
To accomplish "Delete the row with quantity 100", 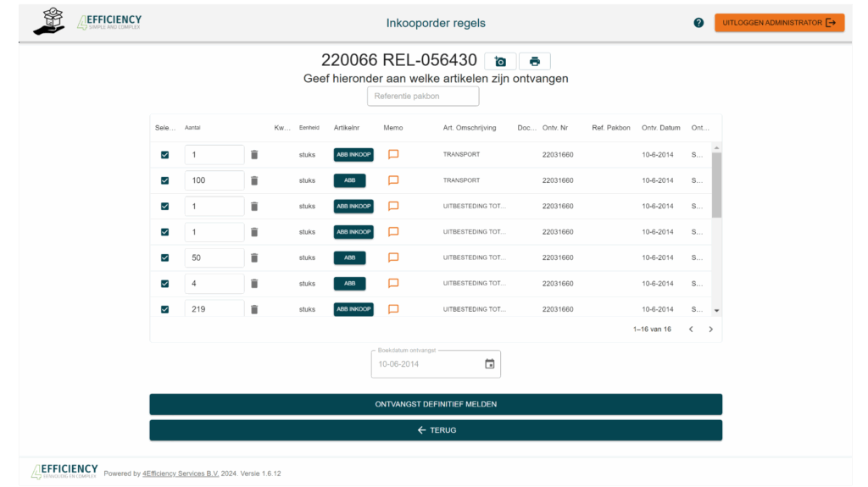I will (254, 180).
